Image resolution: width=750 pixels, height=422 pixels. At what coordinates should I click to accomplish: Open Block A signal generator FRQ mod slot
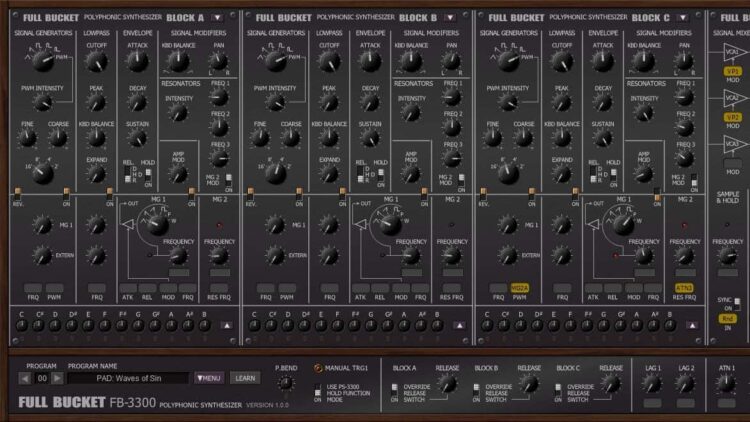pyautogui.click(x=33, y=288)
